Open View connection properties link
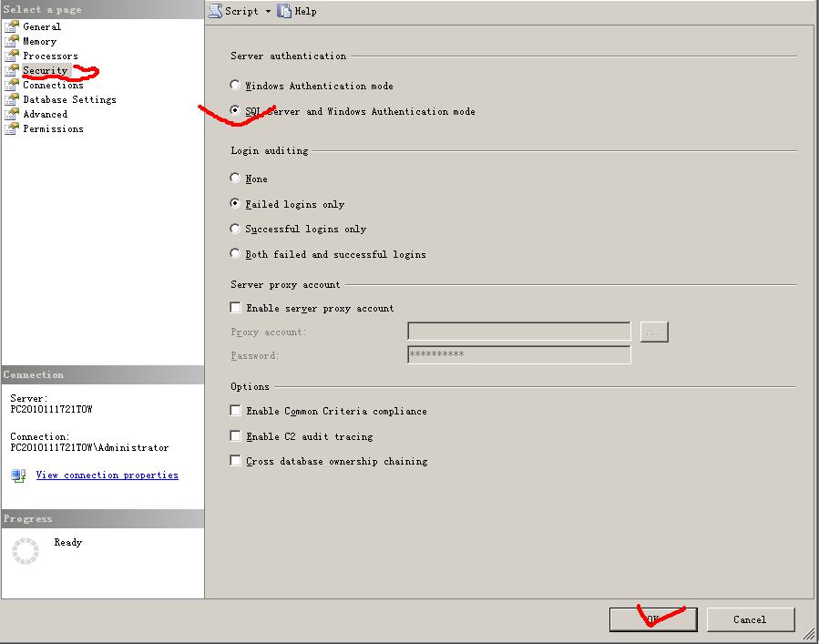The image size is (819, 644). click(107, 475)
